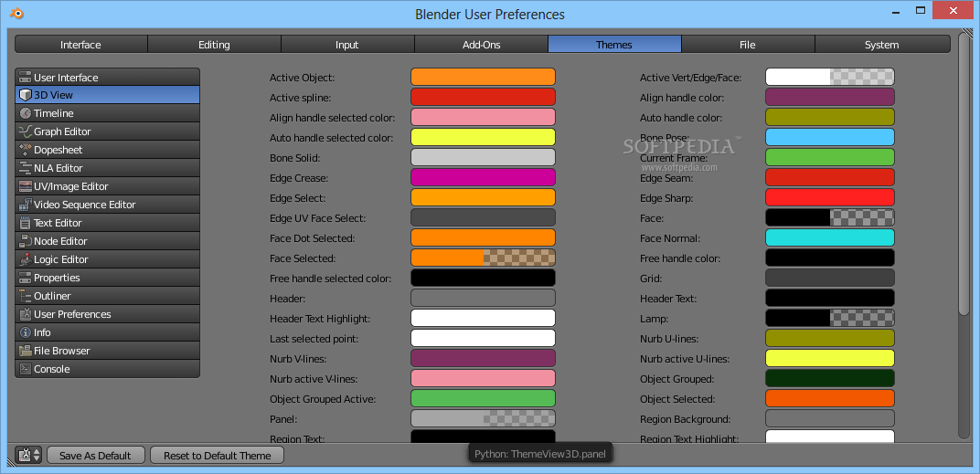Click the Timeline clock icon

tap(25, 113)
